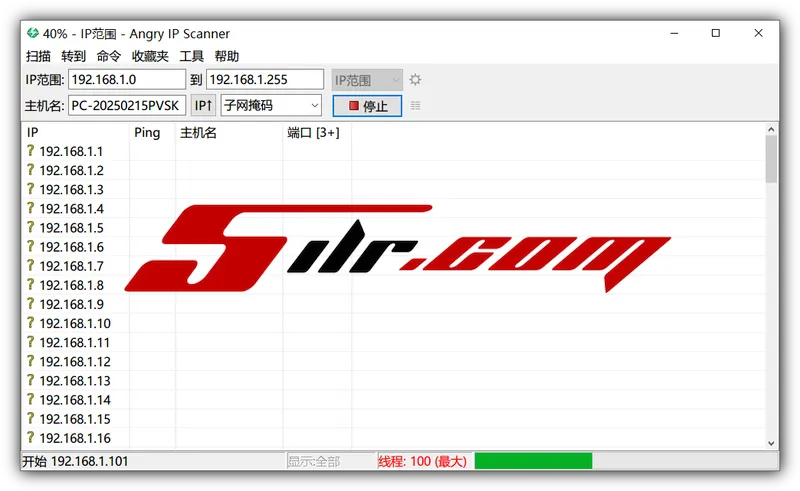Image resolution: width=800 pixels, height=491 pixels.
Task: Click the end IP field 192.168.1.255
Action: click(265, 80)
